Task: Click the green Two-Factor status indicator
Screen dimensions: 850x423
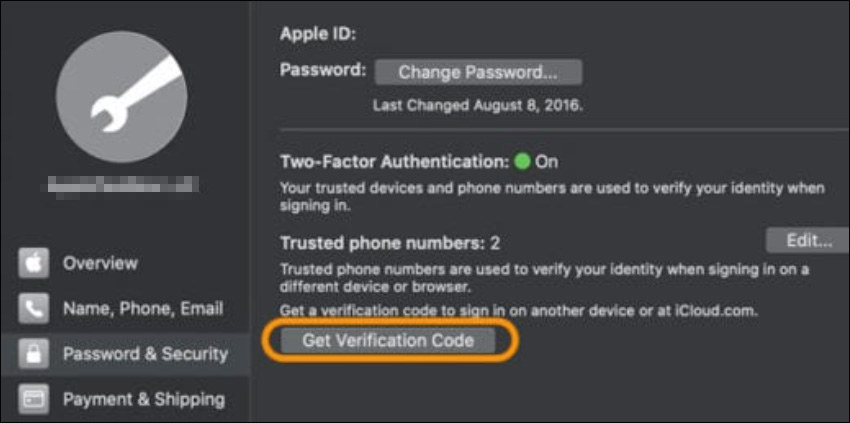Action: point(522,161)
